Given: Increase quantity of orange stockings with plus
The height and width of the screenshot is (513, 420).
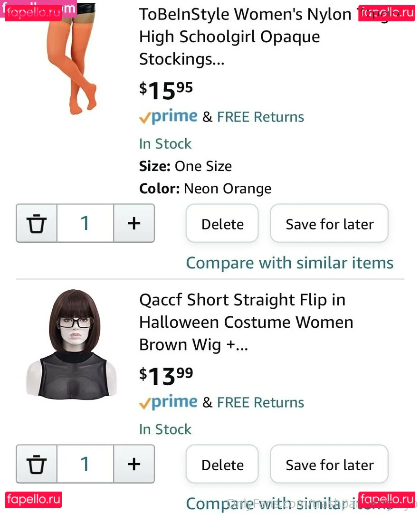Looking at the screenshot, I should click(x=134, y=223).
